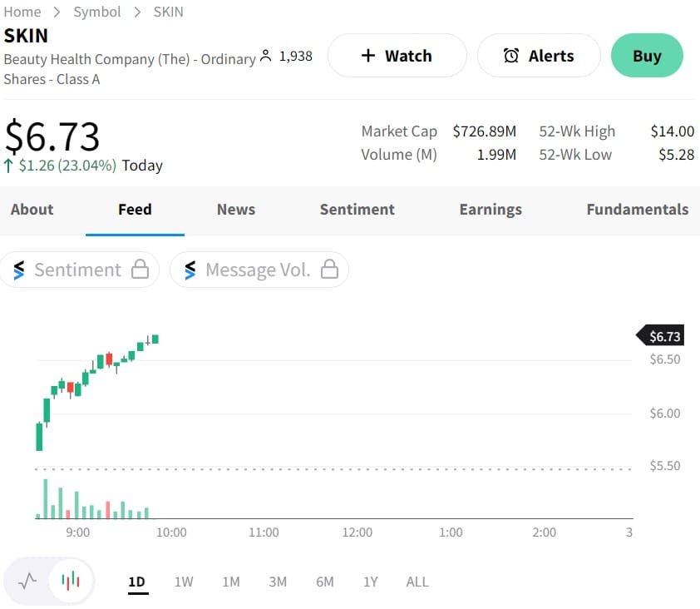Show ALL time price history
This screenshot has height=609, width=700.
click(x=417, y=582)
